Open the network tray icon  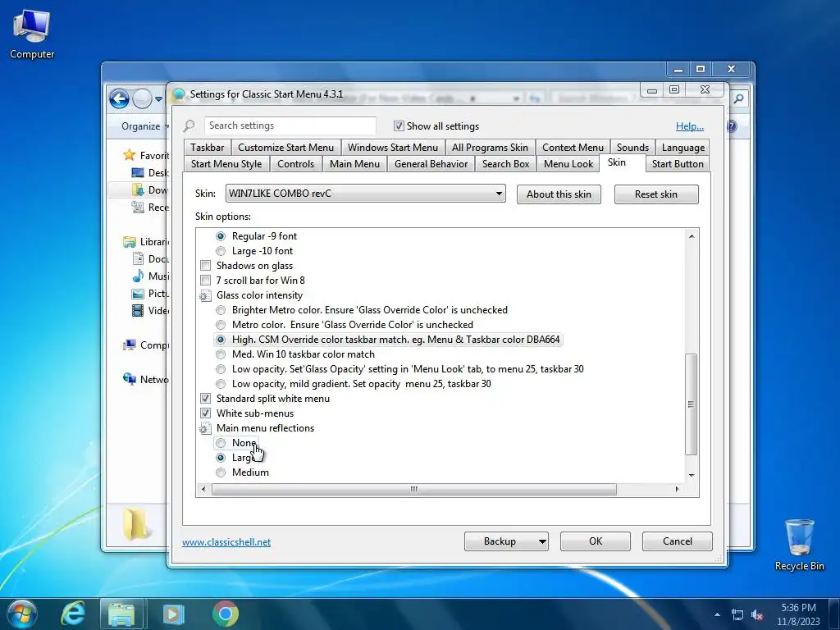point(737,614)
